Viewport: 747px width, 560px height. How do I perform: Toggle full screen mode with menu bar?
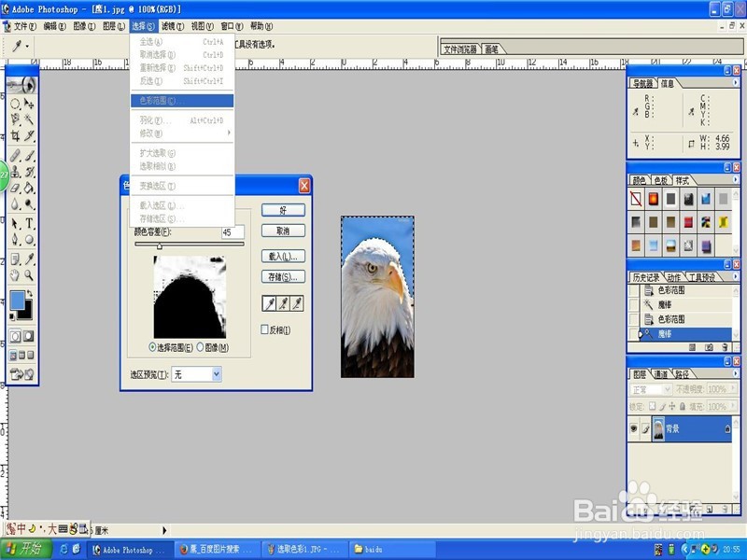click(x=21, y=356)
